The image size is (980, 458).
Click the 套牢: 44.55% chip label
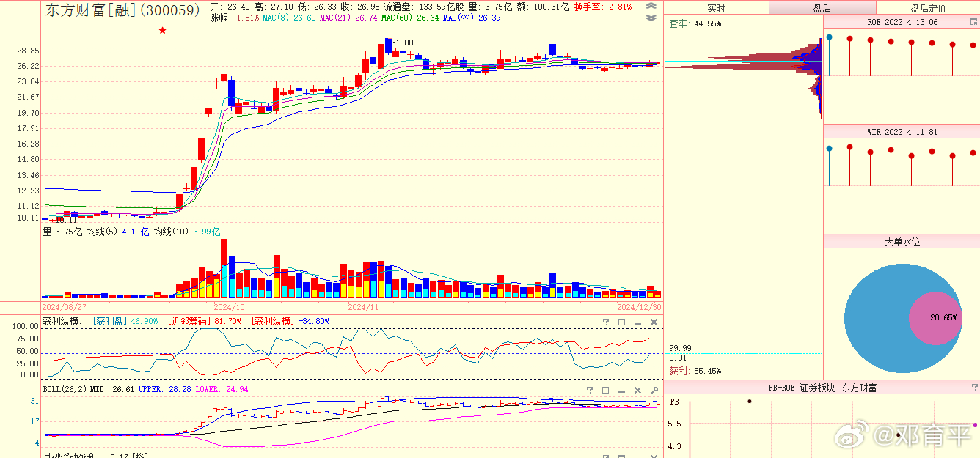tap(695, 23)
